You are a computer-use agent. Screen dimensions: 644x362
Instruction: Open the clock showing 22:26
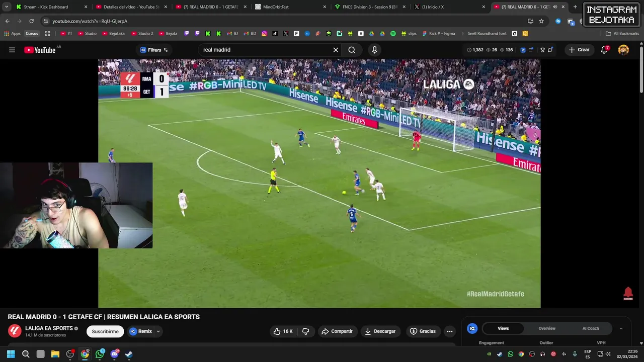627,354
